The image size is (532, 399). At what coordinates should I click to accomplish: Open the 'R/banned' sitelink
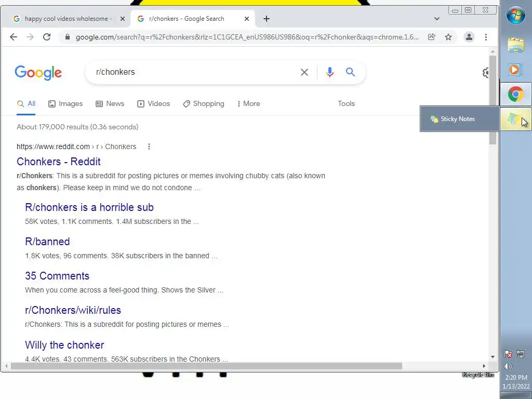pos(47,242)
